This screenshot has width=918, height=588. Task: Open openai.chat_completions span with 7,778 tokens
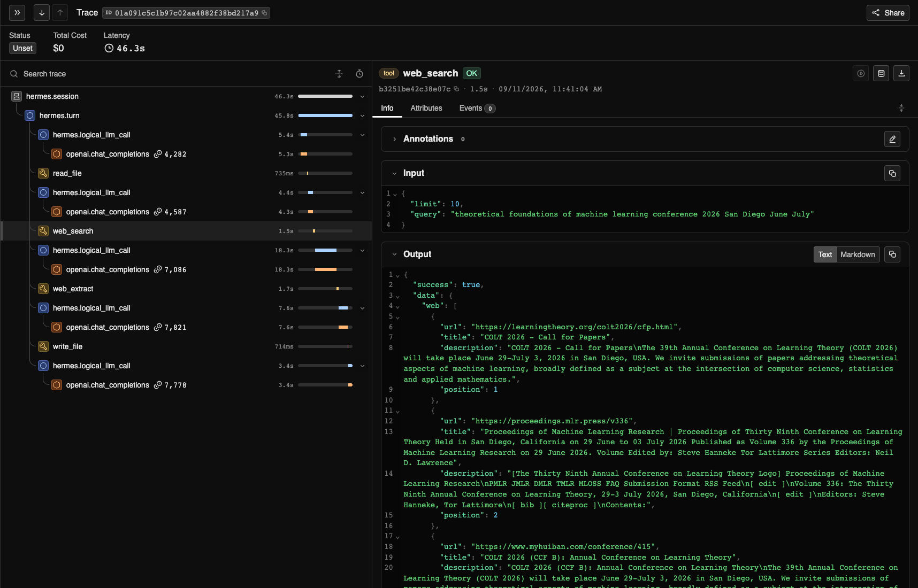(186, 385)
